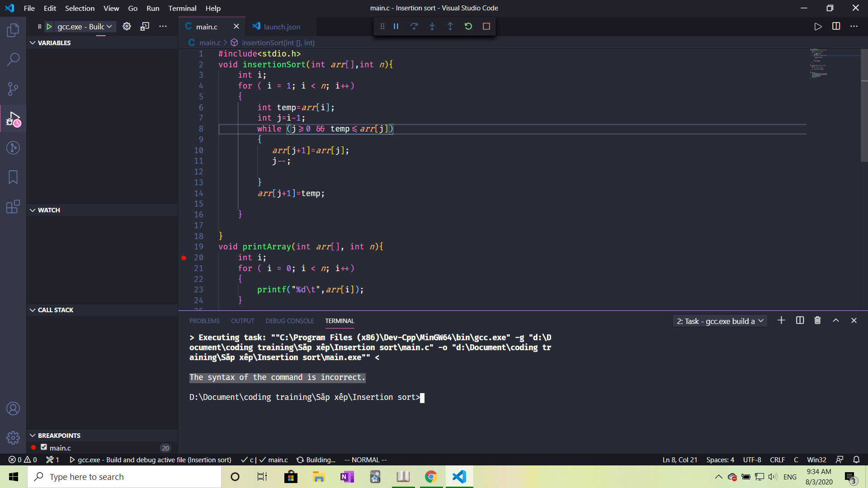Restart the debugger from floating toolbar
Screen dimensions: 868x488
tap(468, 26)
